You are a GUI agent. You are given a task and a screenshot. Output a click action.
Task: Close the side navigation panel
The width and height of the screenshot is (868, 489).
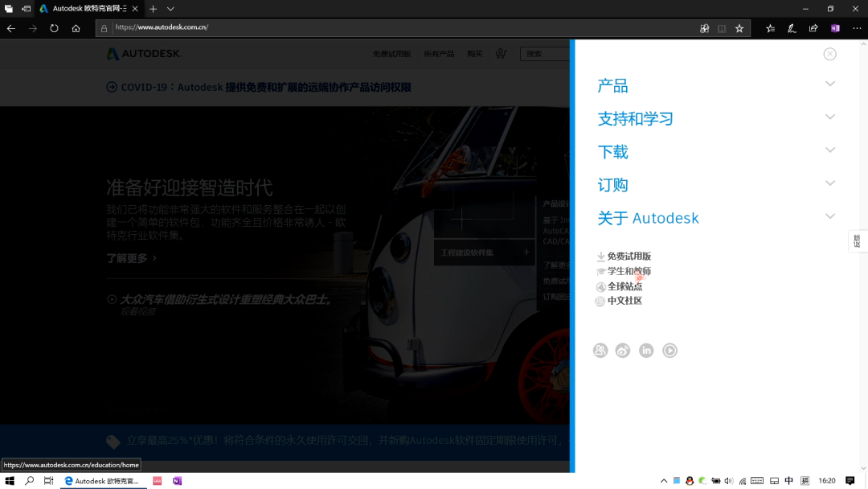pos(829,54)
